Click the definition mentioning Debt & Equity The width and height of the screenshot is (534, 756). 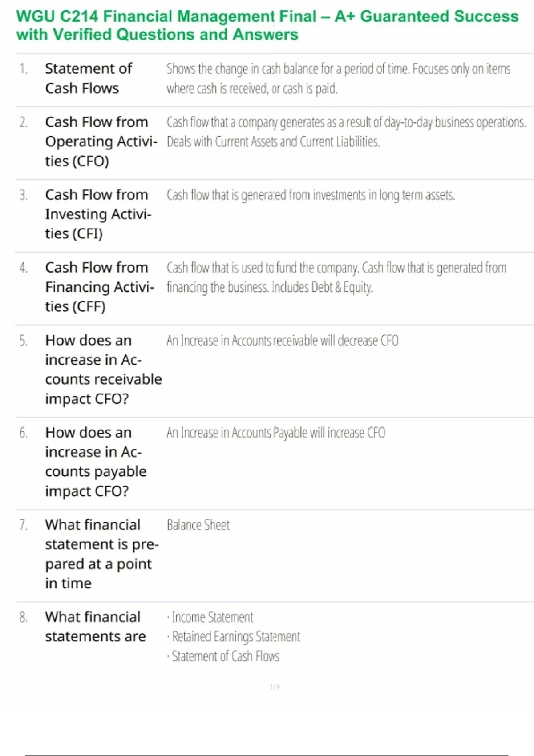[x=336, y=277]
